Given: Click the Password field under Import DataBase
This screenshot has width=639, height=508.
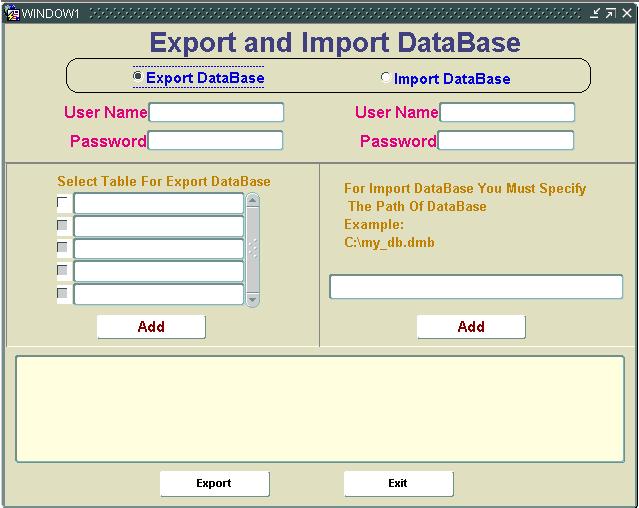Looking at the screenshot, I should [506, 141].
